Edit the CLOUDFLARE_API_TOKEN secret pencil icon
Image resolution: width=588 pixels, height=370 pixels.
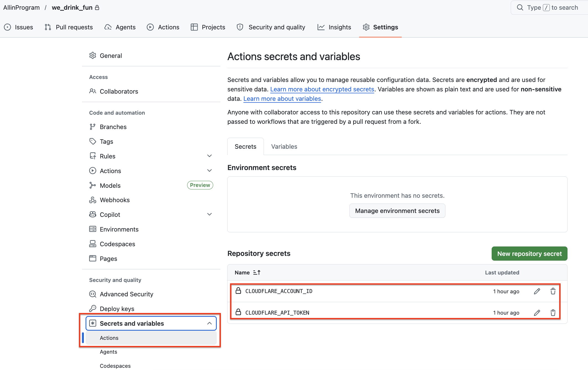[x=537, y=313]
